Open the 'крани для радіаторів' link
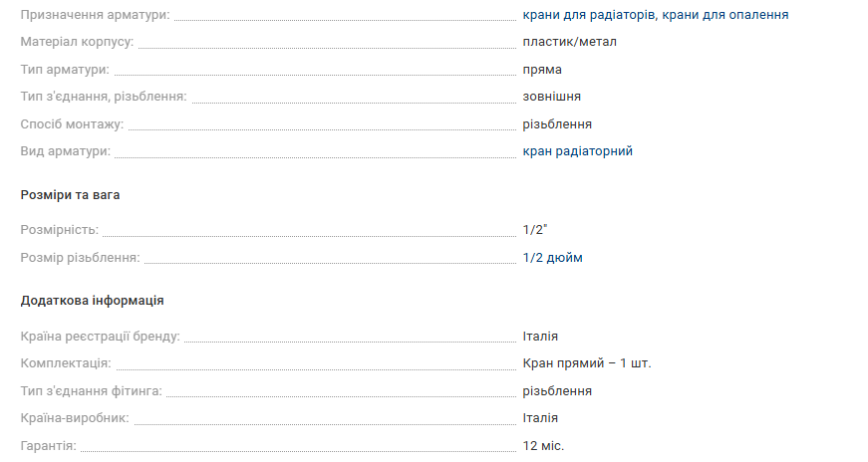Viewport: 868px width, 462px height. (588, 15)
